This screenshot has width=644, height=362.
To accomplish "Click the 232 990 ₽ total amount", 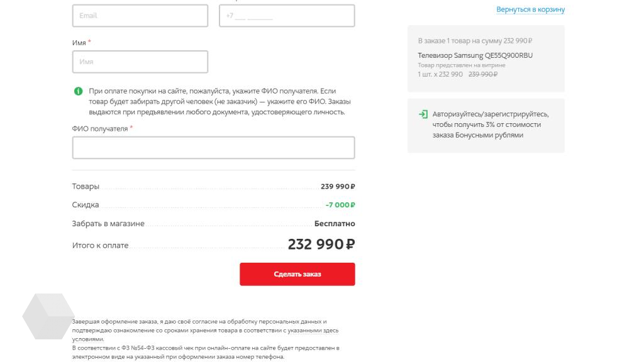I will click(x=321, y=244).
